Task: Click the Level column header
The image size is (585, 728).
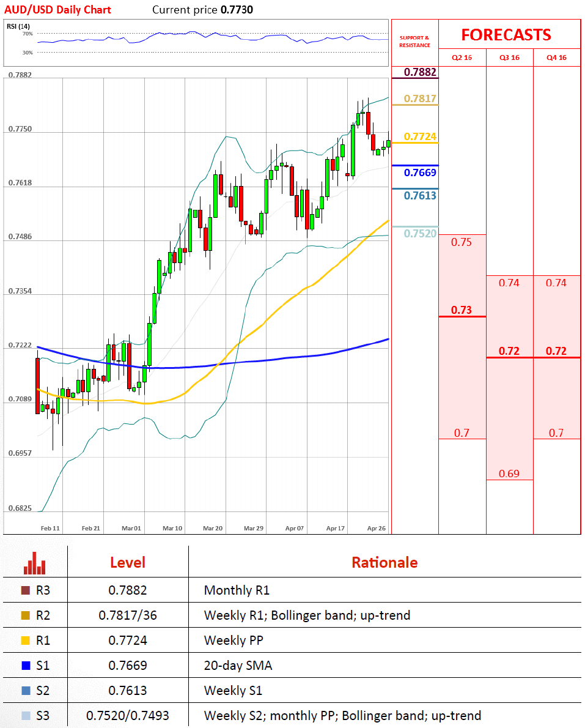Action: [128, 562]
